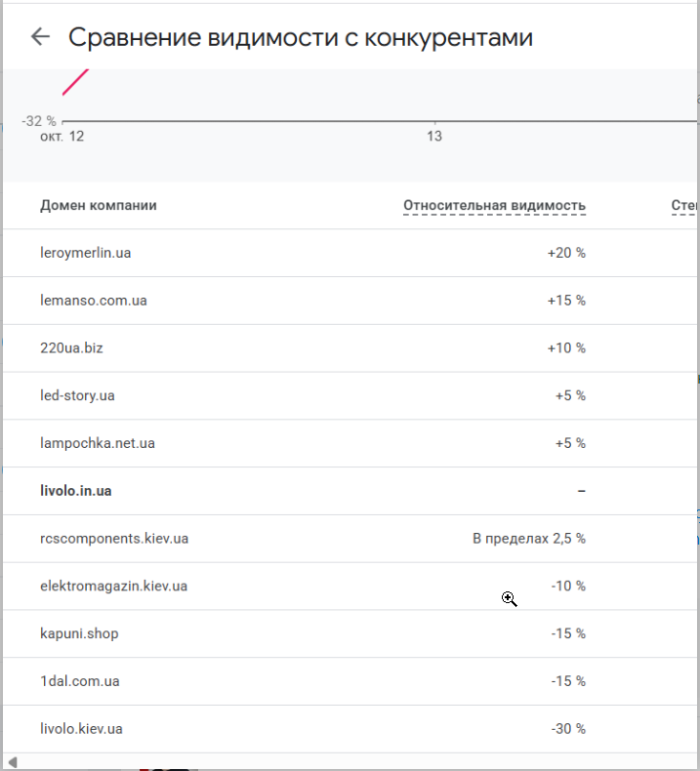
Task: Select the lampochka.net.ua domain row
Action: [350, 443]
